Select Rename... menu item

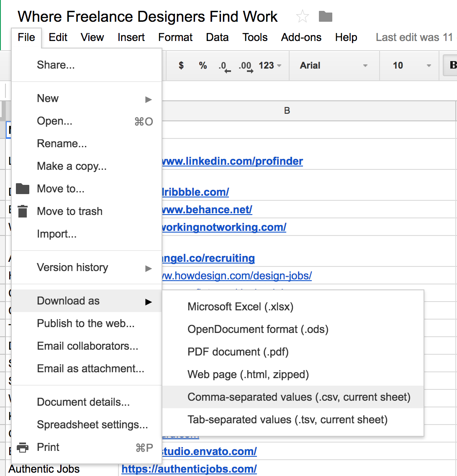coord(87,143)
